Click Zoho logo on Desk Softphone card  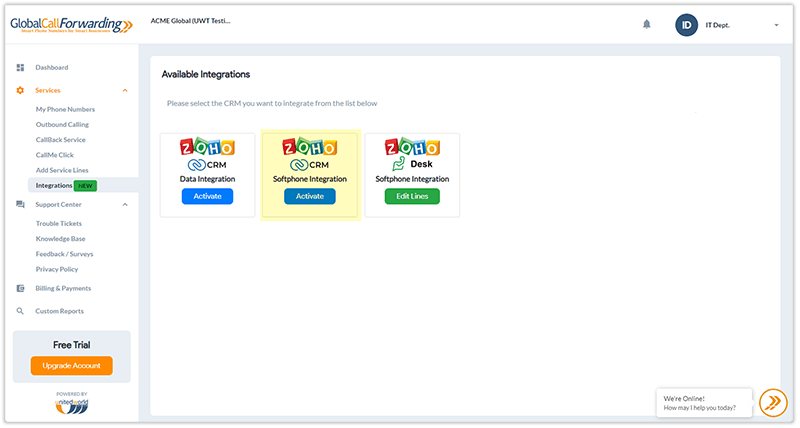point(412,147)
